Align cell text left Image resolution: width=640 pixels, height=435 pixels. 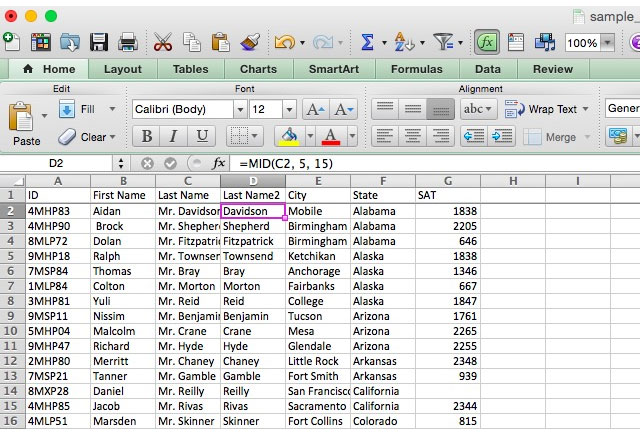385,136
